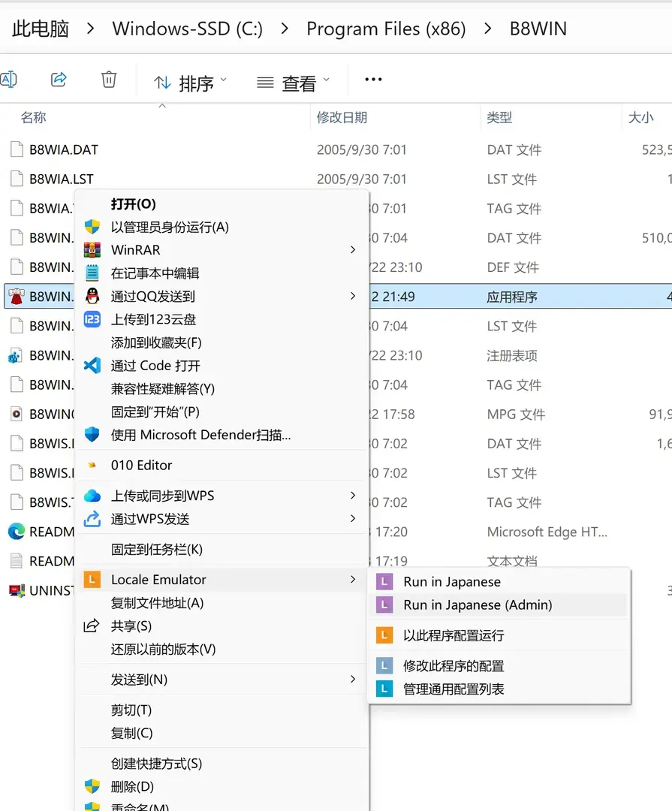Open the 排序 sort dropdown

point(191,83)
